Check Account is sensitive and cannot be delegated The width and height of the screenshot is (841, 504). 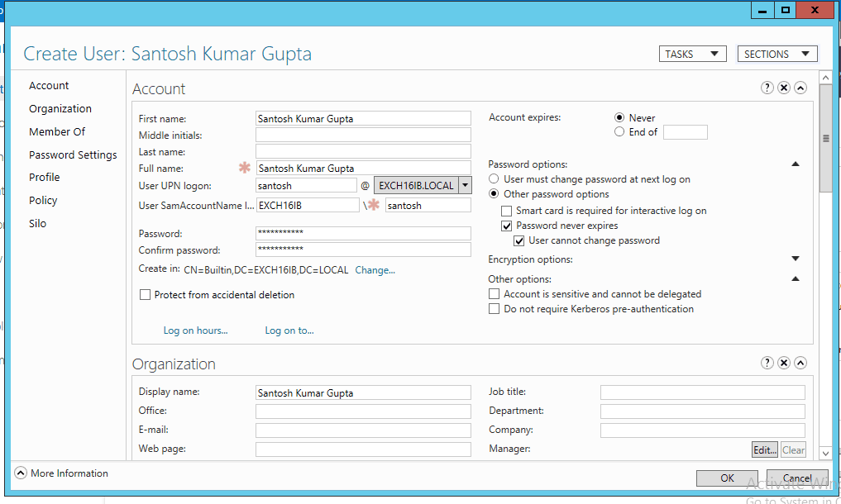(x=494, y=294)
